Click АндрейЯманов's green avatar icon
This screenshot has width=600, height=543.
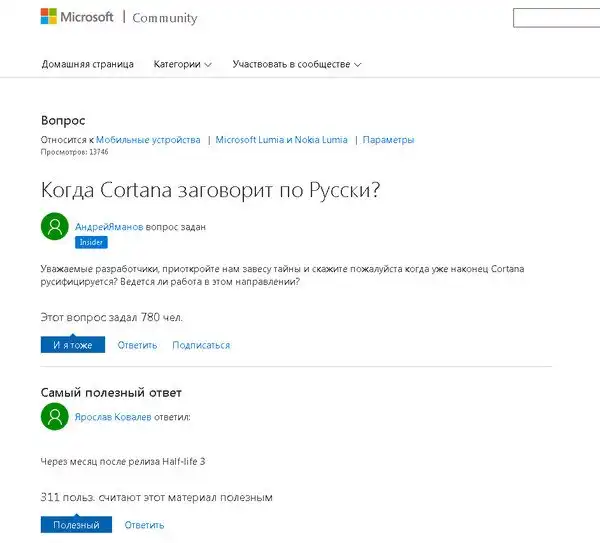pyautogui.click(x=54, y=226)
